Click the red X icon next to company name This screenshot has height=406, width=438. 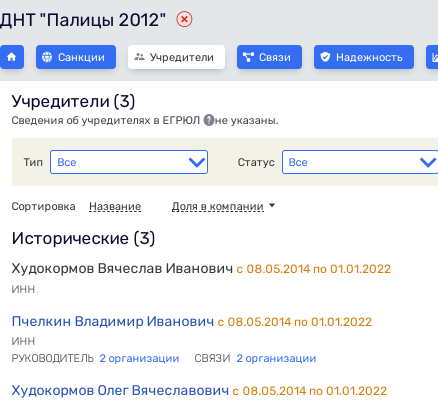184,19
